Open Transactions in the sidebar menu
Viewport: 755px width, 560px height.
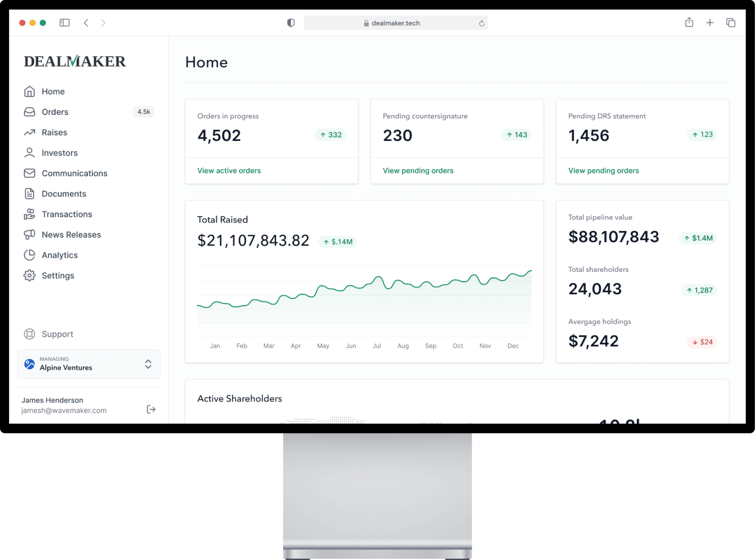(x=67, y=214)
